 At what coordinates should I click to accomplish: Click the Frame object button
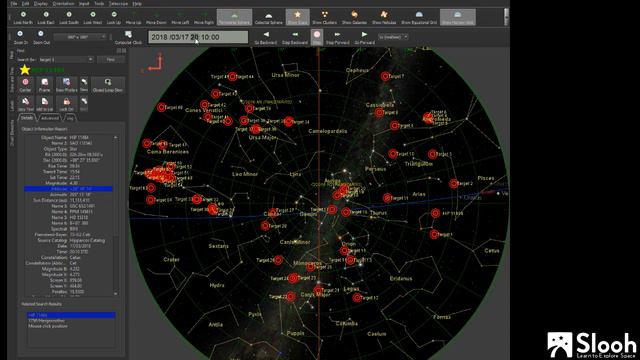coord(44,85)
